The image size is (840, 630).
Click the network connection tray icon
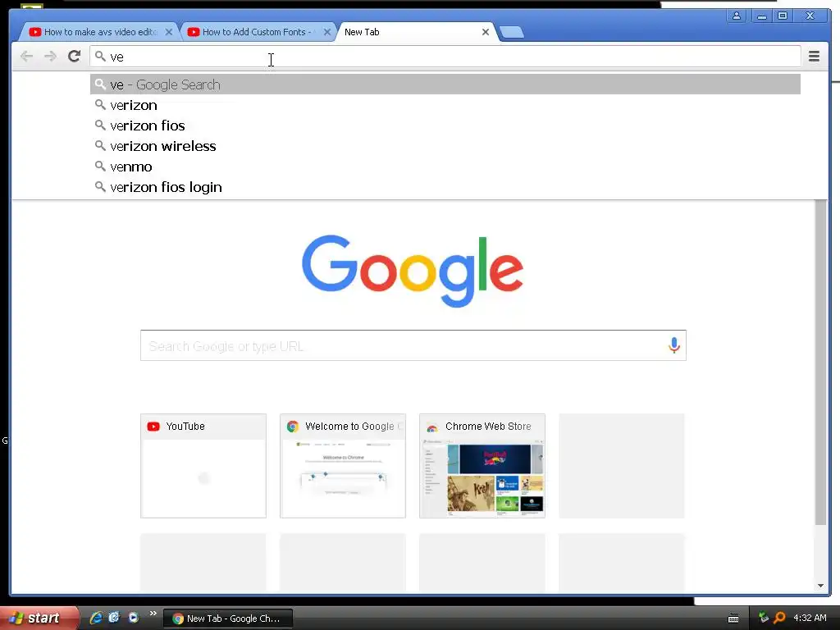coord(764,618)
